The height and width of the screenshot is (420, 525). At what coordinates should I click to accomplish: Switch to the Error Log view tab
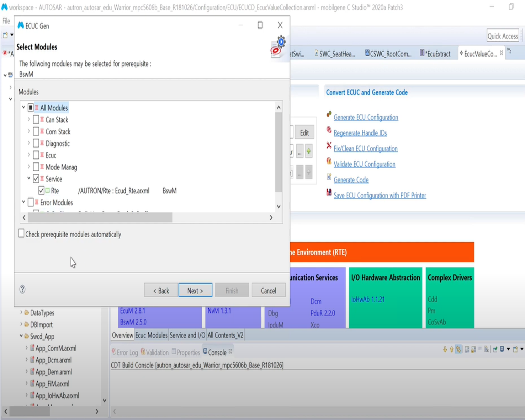click(125, 352)
